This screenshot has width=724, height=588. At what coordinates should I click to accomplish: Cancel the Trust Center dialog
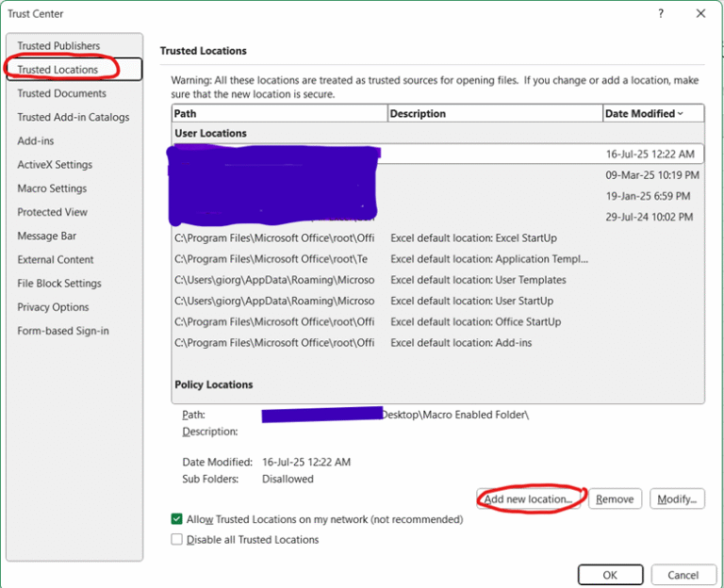[683, 575]
